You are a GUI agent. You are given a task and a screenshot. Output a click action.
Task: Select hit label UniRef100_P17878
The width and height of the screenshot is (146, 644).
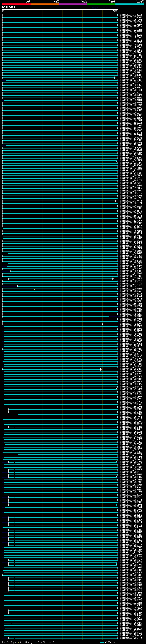pyautogui.click(x=131, y=170)
